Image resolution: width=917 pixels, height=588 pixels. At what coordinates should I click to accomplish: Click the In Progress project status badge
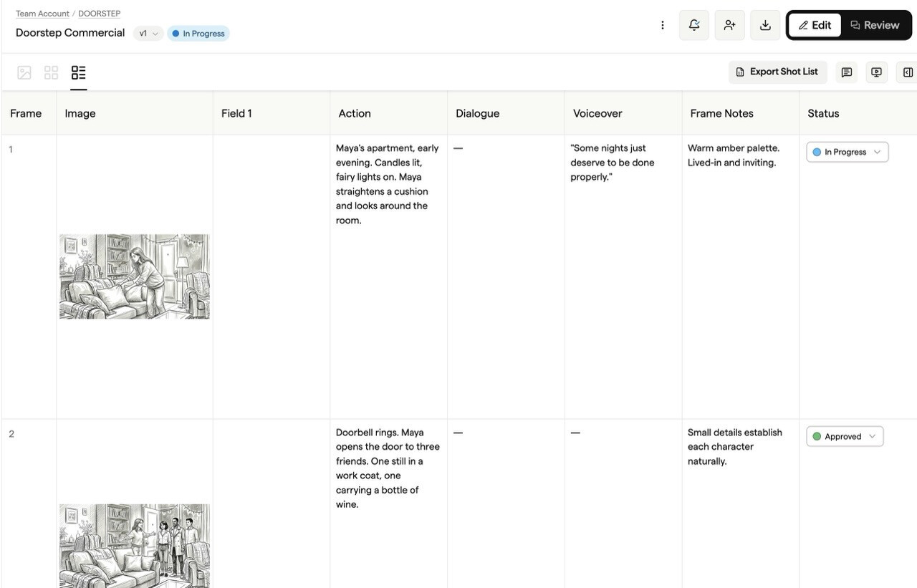(198, 34)
